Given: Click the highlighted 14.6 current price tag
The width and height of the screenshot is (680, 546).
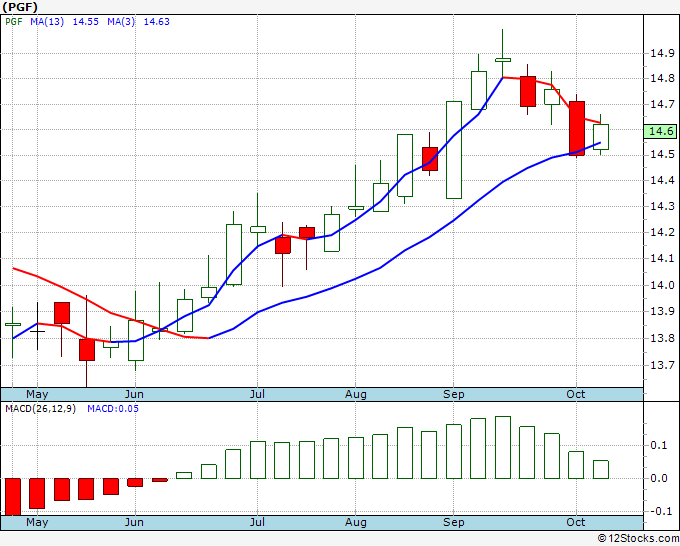Looking at the screenshot, I should pyautogui.click(x=661, y=131).
